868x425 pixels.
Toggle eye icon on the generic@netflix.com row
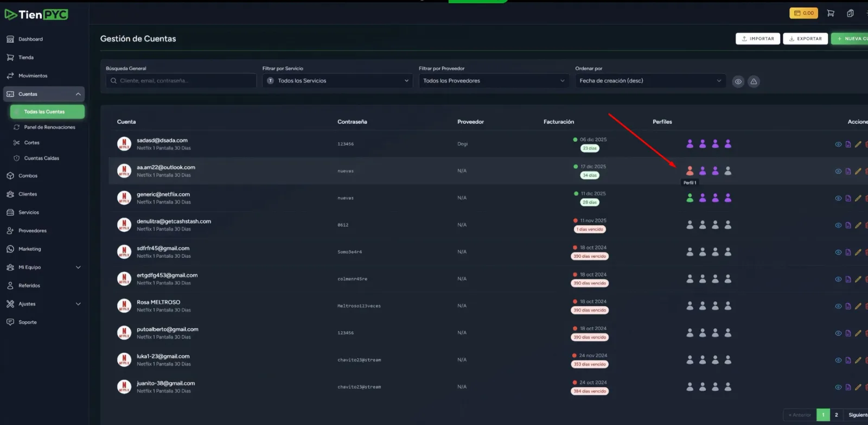[838, 198]
